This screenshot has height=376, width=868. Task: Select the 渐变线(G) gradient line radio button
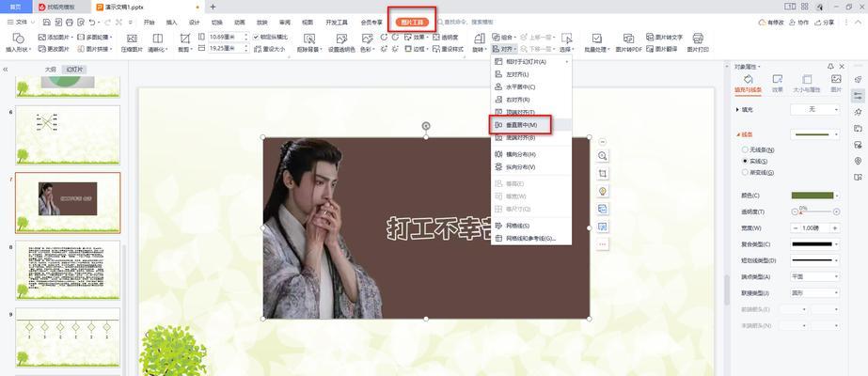click(745, 173)
